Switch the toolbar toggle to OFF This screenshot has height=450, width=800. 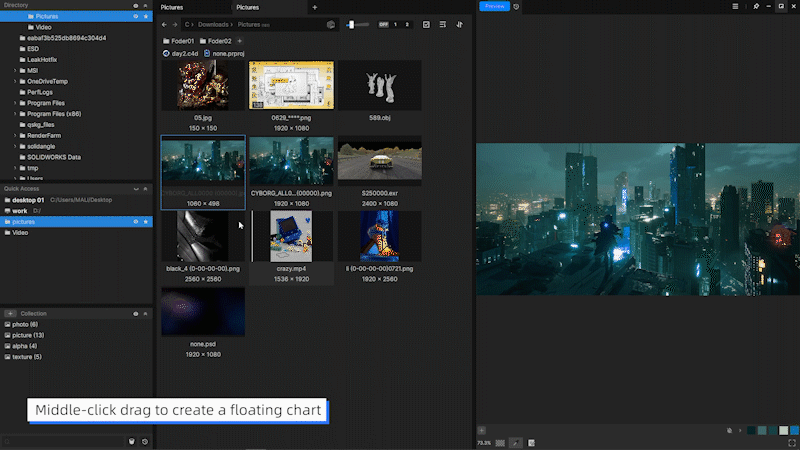coord(383,24)
